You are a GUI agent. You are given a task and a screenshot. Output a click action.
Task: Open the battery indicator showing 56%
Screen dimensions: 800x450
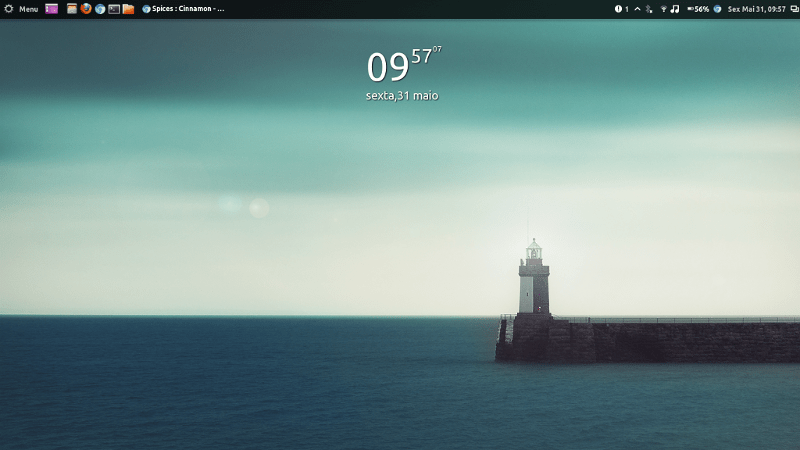pos(698,9)
